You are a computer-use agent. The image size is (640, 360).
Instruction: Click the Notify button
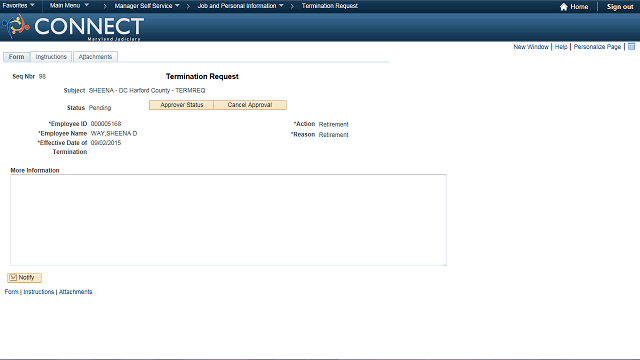(24, 278)
